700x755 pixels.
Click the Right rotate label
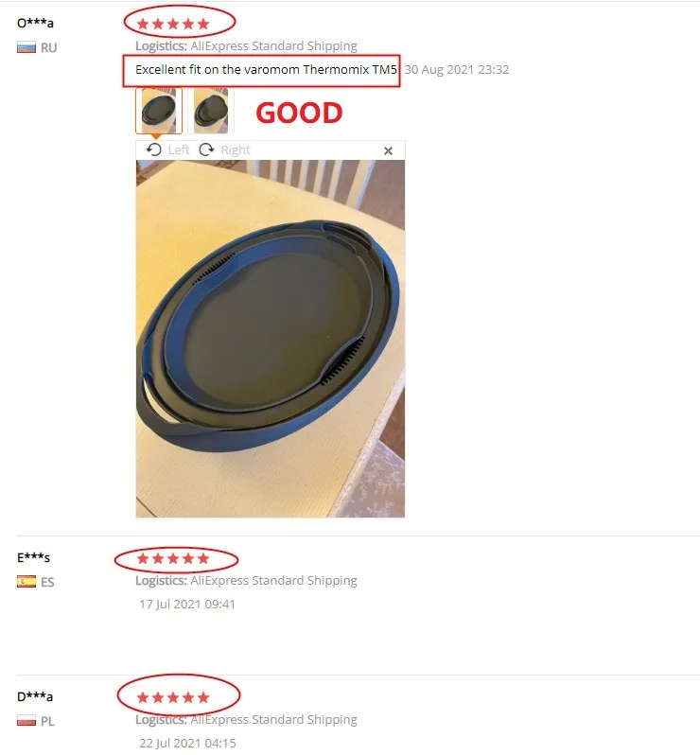[236, 149]
